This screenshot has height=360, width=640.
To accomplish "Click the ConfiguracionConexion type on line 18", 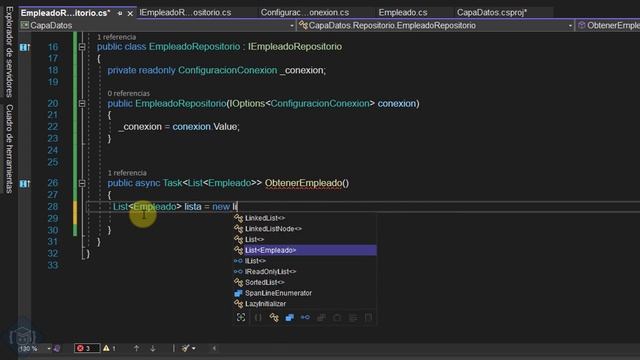I will tap(227, 70).
